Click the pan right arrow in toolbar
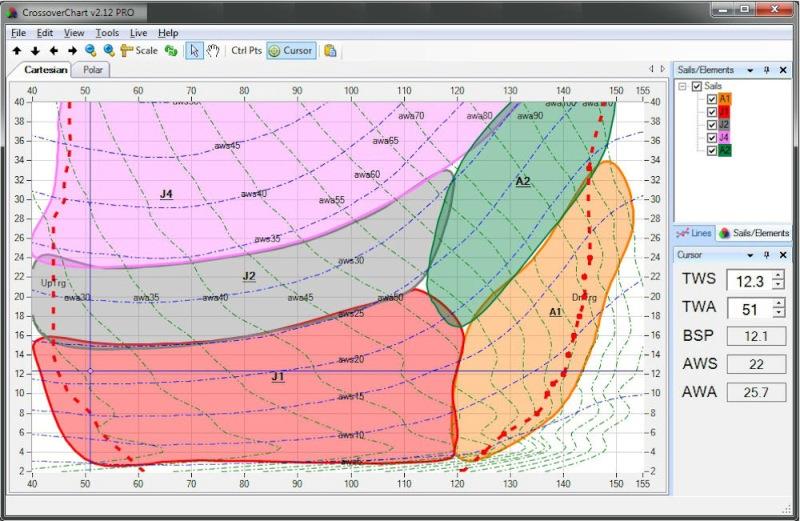 pos(72,51)
